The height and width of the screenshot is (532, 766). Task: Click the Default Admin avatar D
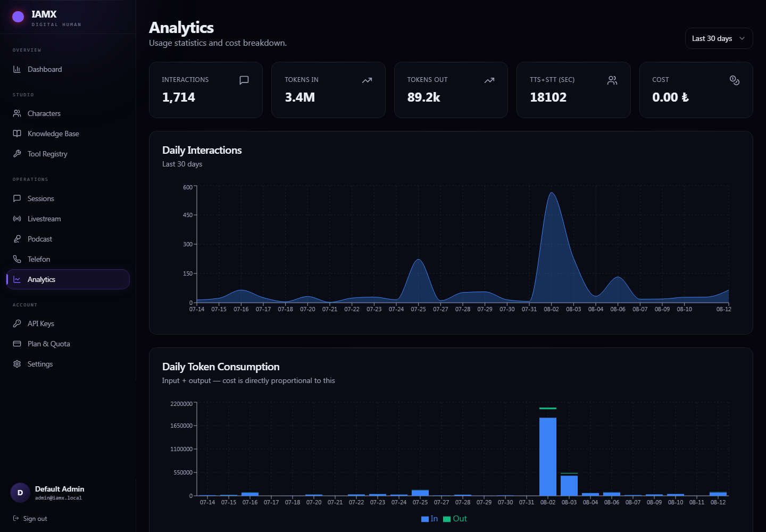coord(20,493)
